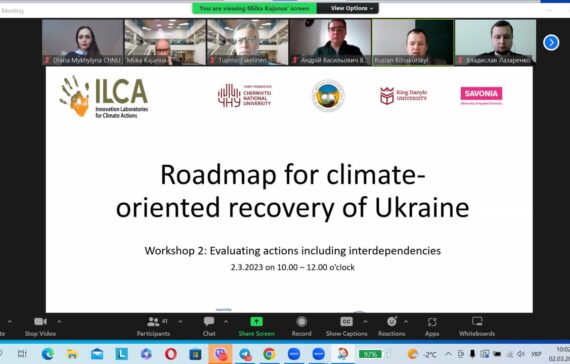The image size is (570, 364).
Task: Open the Chat panel
Action: 209,327
